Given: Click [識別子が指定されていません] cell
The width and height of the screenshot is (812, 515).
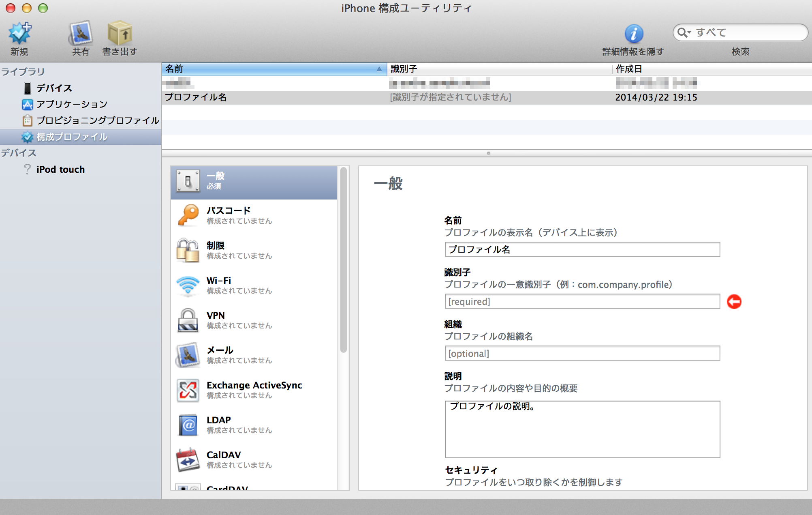Looking at the screenshot, I should (450, 97).
